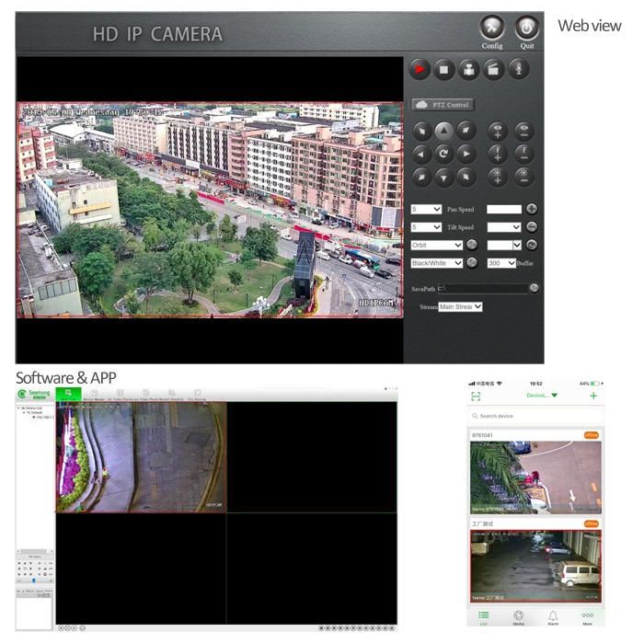
Task: Add preset with the plus button
Action: tap(532, 209)
